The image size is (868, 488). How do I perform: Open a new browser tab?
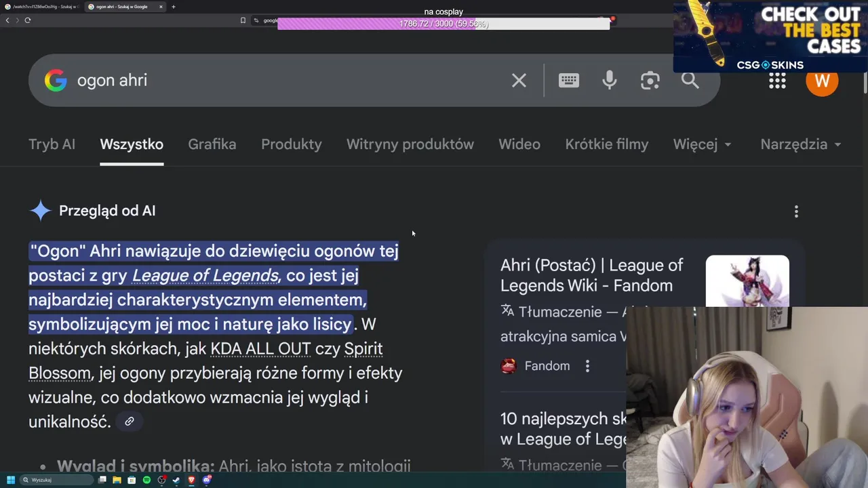point(174,7)
